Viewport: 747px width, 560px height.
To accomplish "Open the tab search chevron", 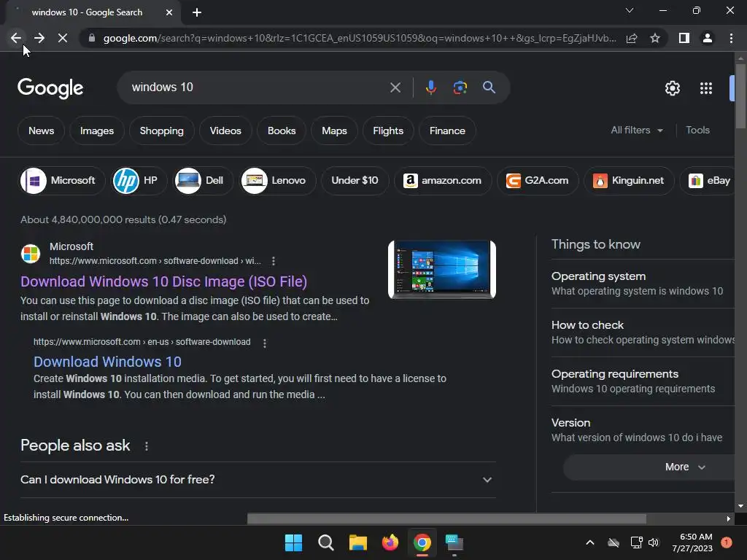I will point(630,10).
